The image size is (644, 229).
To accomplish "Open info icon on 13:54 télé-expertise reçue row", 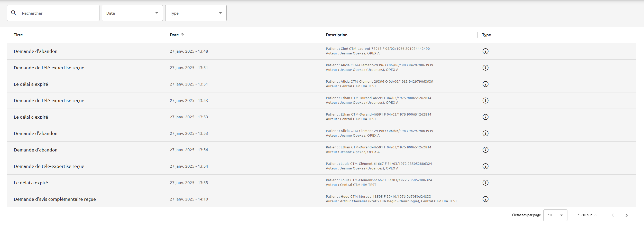I will 485,166.
